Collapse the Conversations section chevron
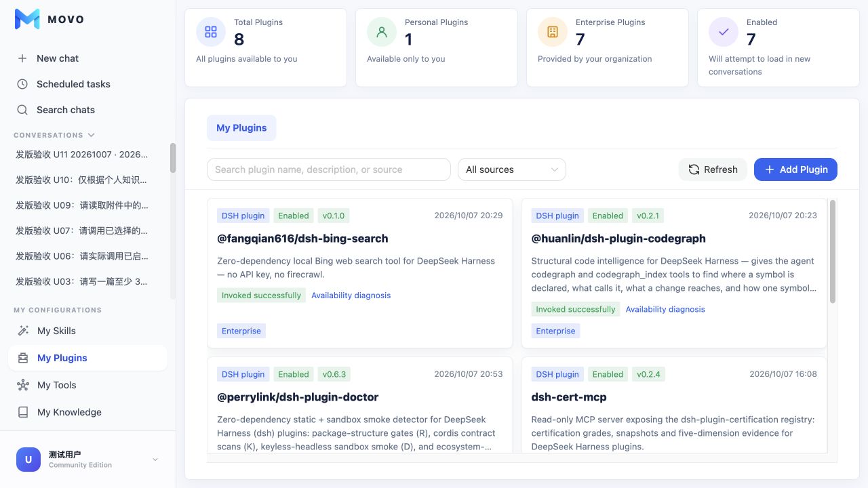This screenshot has height=488, width=868. pyautogui.click(x=92, y=135)
